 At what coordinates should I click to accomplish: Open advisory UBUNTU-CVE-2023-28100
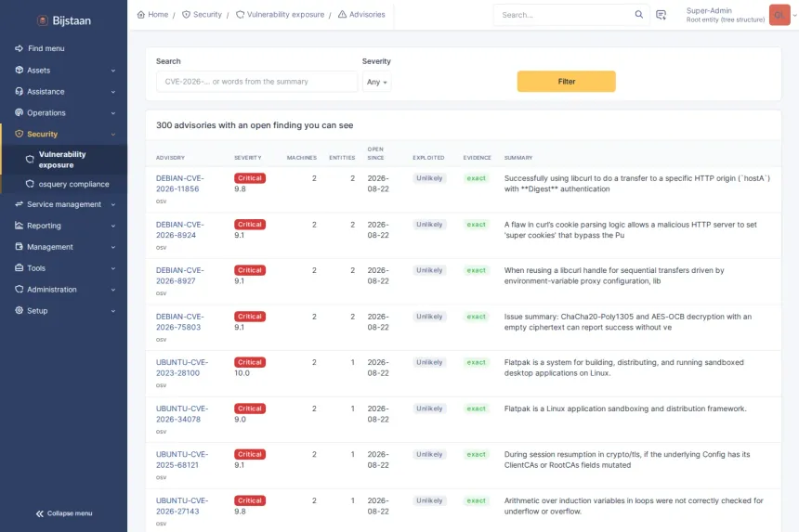[182, 368]
